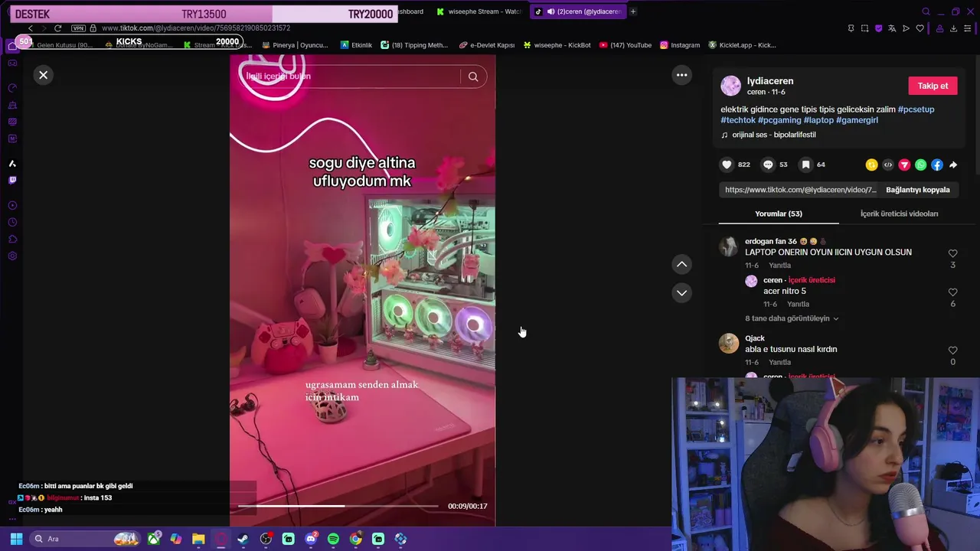The height and width of the screenshot is (551, 980).
Task: Reply to erdogan fan 36 with 'Yanıtla'
Action: tap(779, 266)
